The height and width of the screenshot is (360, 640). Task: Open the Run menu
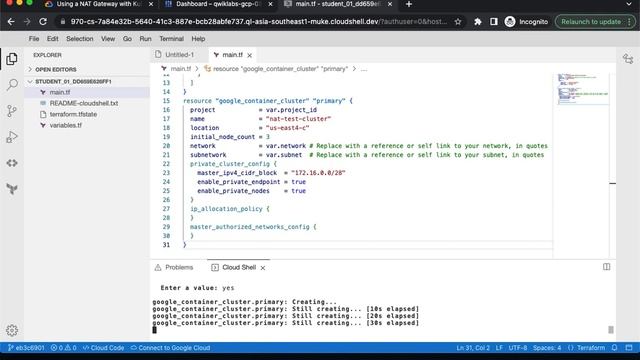coord(145,39)
